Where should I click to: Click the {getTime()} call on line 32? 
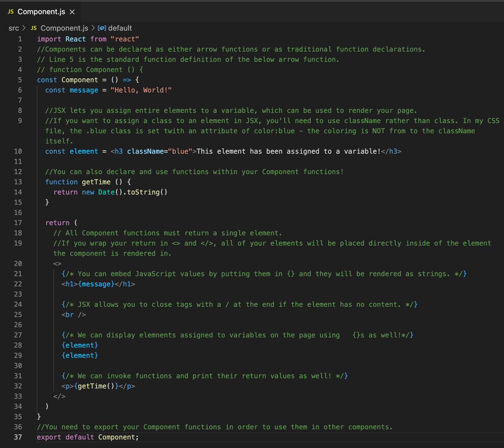tap(95, 386)
